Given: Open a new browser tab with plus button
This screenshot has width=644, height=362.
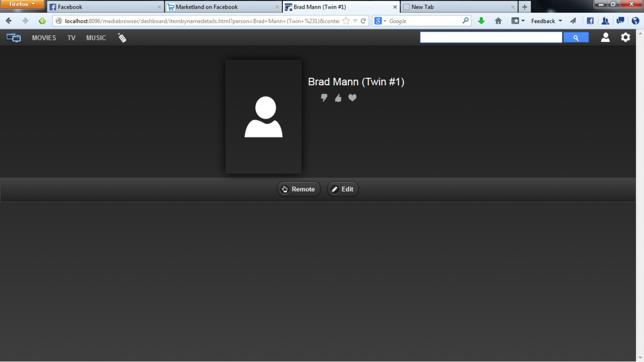Looking at the screenshot, I should (525, 7).
